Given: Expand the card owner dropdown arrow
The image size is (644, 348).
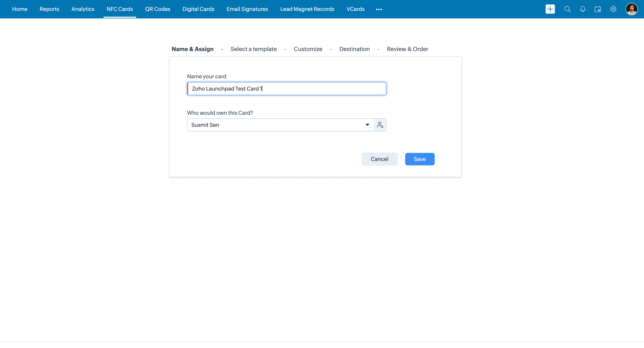Looking at the screenshot, I should [x=367, y=125].
